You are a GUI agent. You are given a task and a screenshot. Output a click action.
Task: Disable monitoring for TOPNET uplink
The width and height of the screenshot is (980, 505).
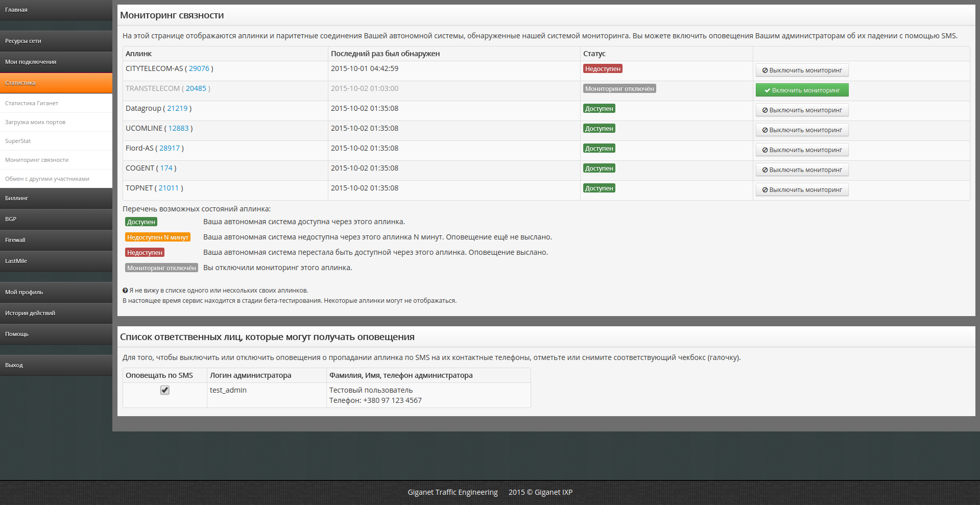802,190
